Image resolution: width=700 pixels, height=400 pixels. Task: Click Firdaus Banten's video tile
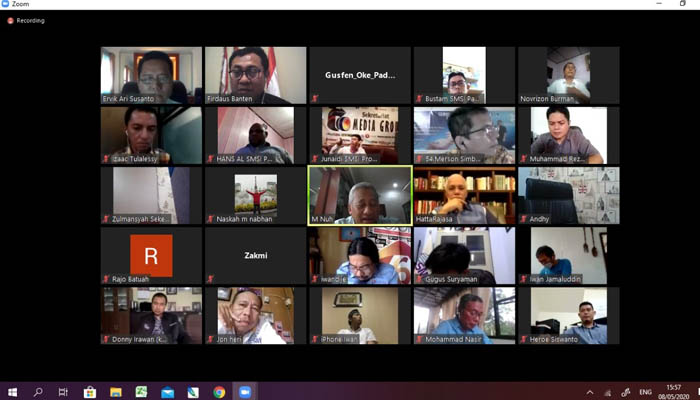(255, 75)
